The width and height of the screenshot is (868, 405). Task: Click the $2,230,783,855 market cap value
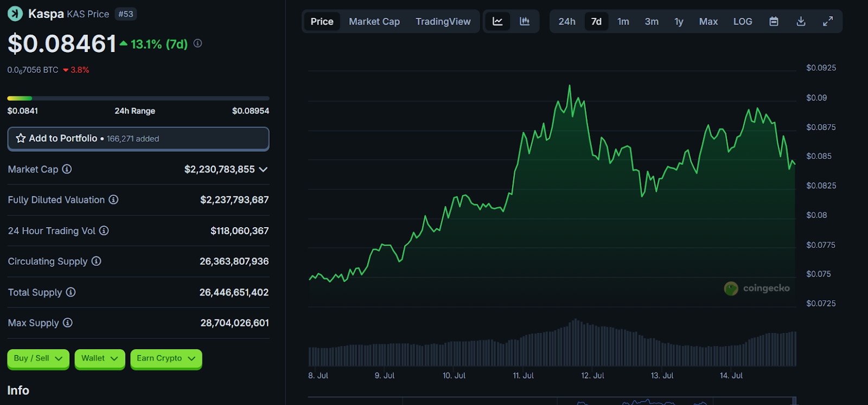pos(220,169)
